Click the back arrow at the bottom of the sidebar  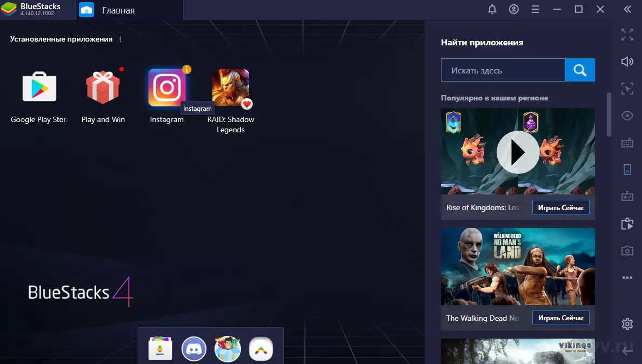click(627, 350)
